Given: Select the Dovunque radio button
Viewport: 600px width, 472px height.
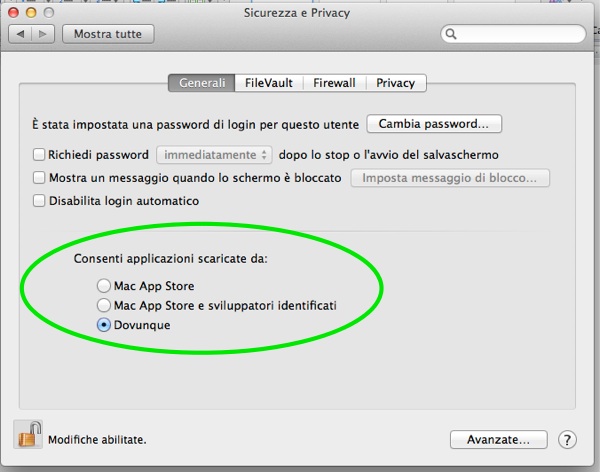Looking at the screenshot, I should pyautogui.click(x=104, y=325).
